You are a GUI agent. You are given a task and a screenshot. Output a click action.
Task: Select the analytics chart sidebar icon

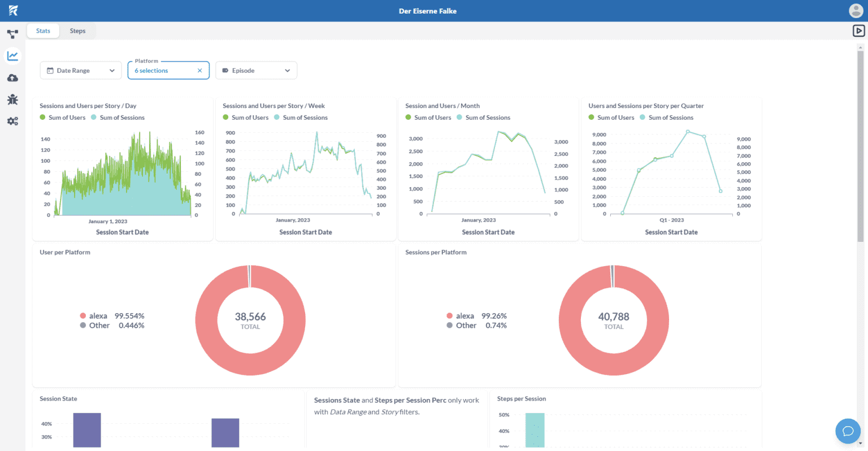pyautogui.click(x=12, y=56)
